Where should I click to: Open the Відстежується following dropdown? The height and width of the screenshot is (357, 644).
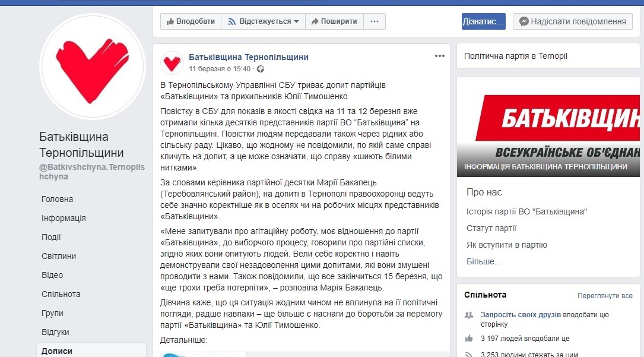264,21
